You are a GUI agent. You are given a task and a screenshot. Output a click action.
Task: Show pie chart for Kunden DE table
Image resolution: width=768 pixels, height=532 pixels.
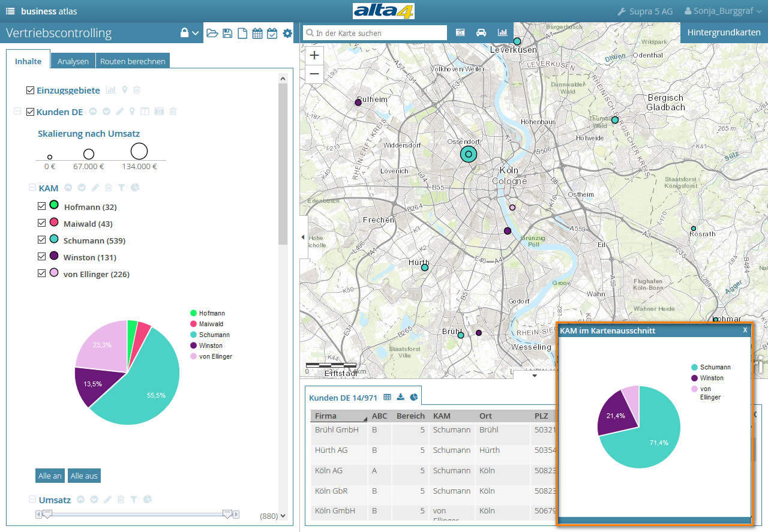414,397
